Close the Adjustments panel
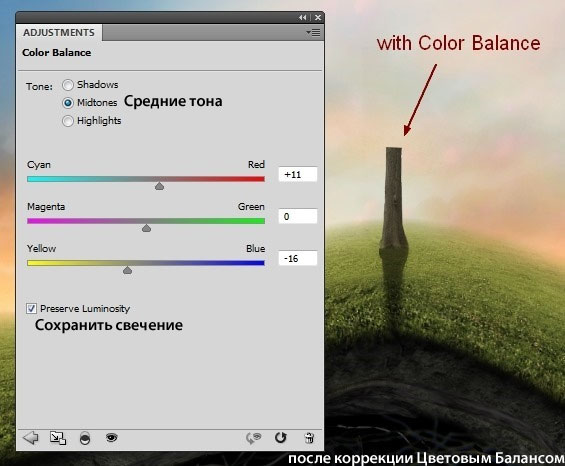 point(318,17)
